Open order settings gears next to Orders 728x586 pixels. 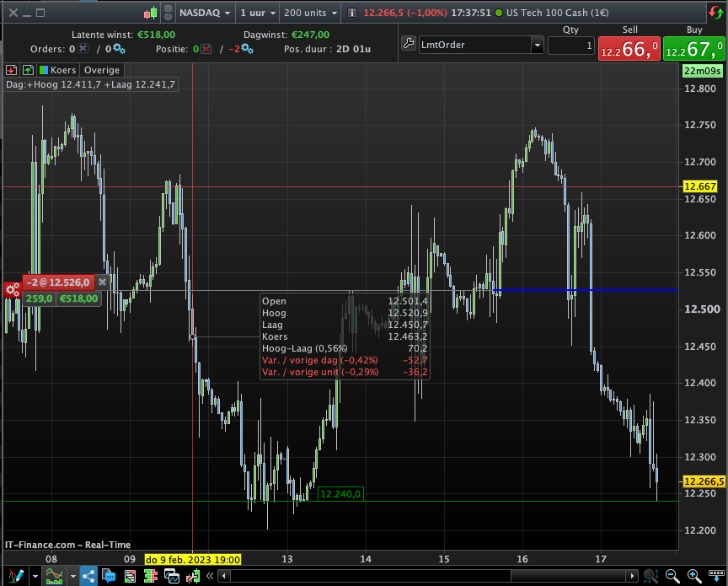tap(119, 48)
